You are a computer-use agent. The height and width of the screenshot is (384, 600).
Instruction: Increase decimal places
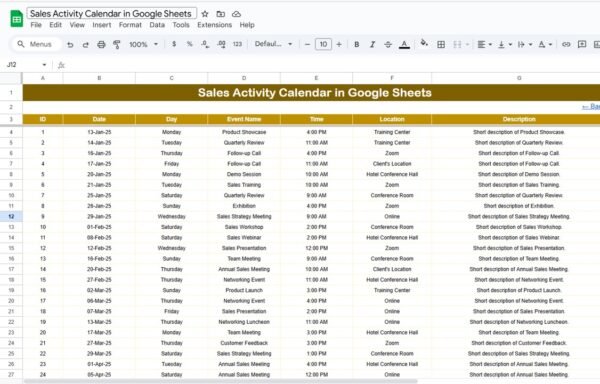click(x=221, y=44)
